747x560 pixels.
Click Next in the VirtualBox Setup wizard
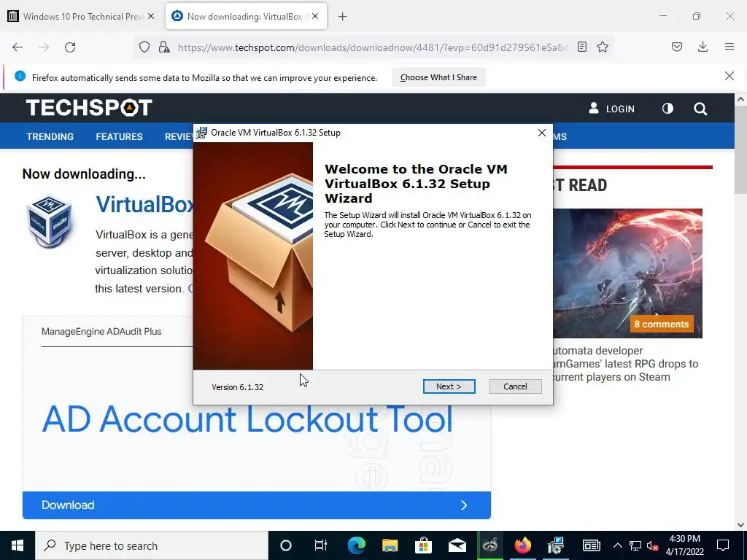point(449,386)
